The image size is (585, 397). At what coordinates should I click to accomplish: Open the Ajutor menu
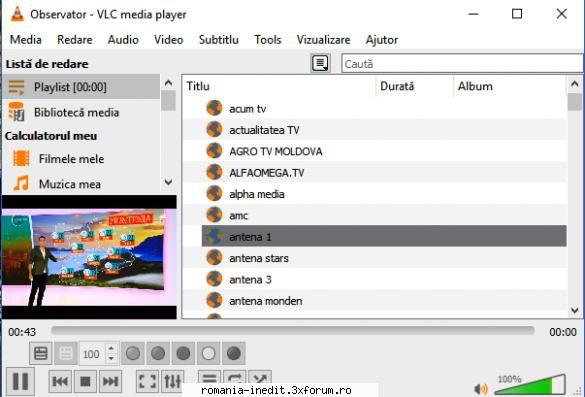coord(382,40)
